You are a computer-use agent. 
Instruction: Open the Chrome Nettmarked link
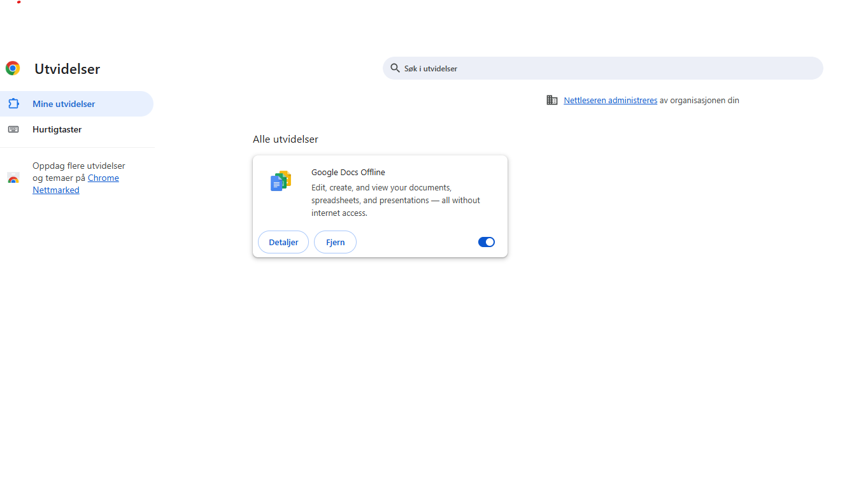click(76, 184)
